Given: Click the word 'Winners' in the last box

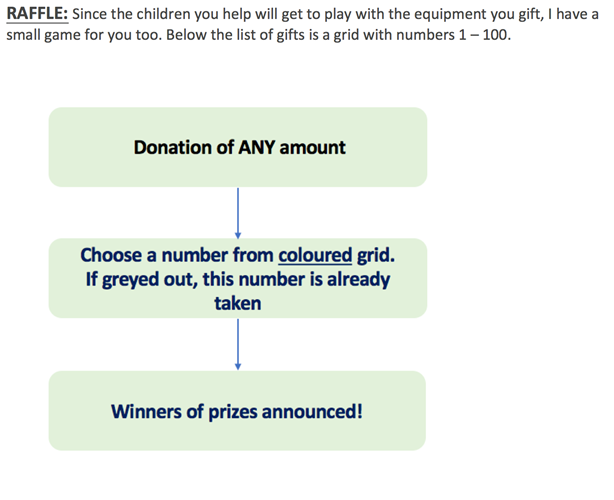Looking at the screenshot, I should pyautogui.click(x=146, y=412).
